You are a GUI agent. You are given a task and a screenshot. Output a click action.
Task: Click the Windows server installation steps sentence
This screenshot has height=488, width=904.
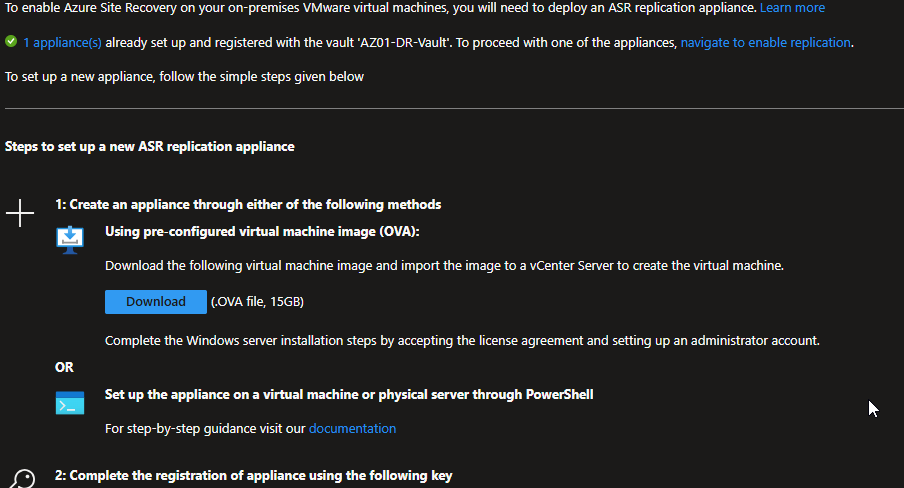click(462, 341)
